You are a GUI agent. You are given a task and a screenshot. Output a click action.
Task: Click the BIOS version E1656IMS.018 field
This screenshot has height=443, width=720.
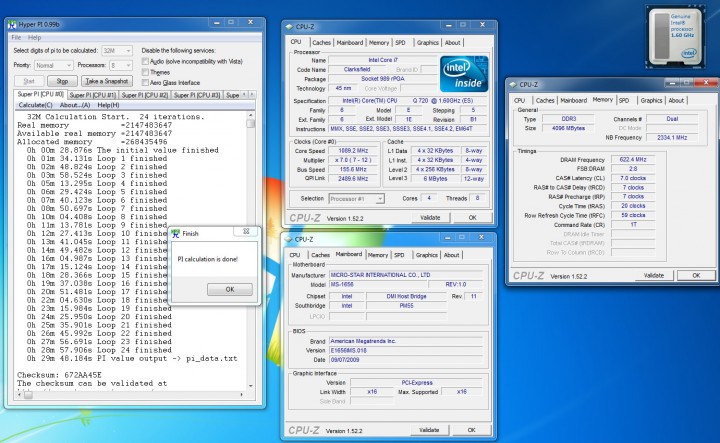point(406,350)
